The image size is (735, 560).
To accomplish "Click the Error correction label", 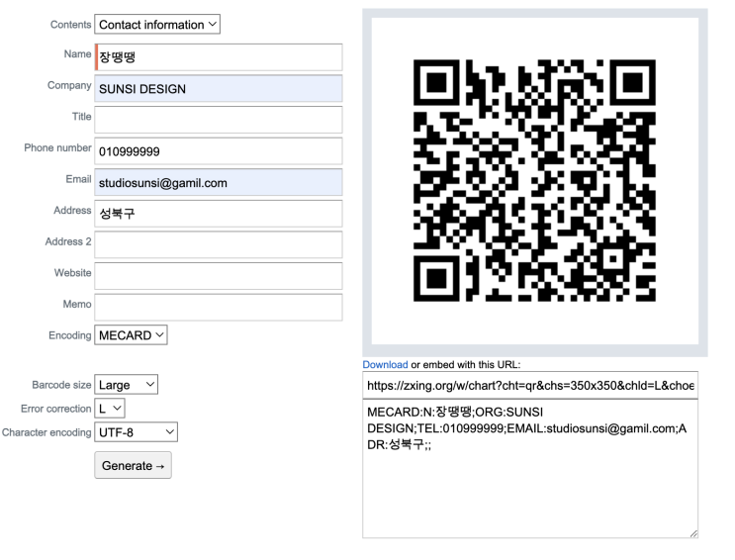I will (x=55, y=409).
